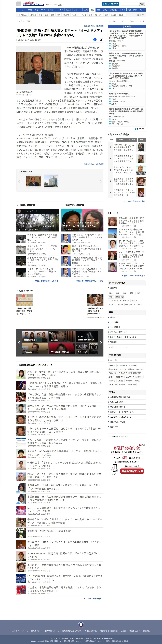
Task: Click the 求人ボックス logo
Action: (139, 129)
